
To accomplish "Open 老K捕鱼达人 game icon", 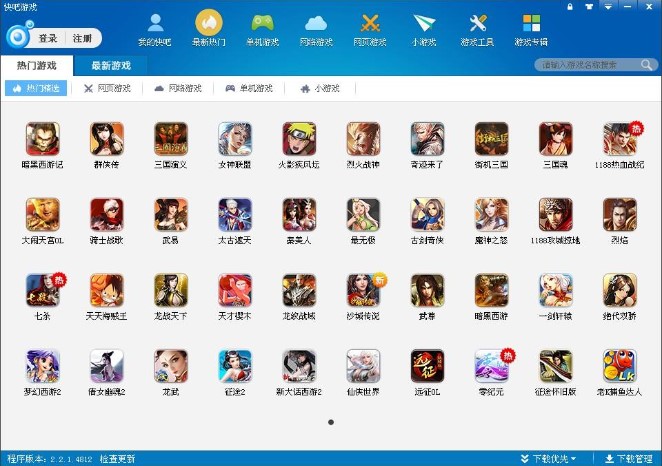I will [x=620, y=366].
